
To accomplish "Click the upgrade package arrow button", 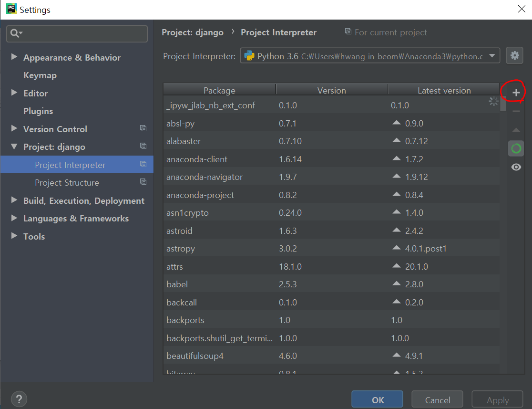I will pos(516,130).
